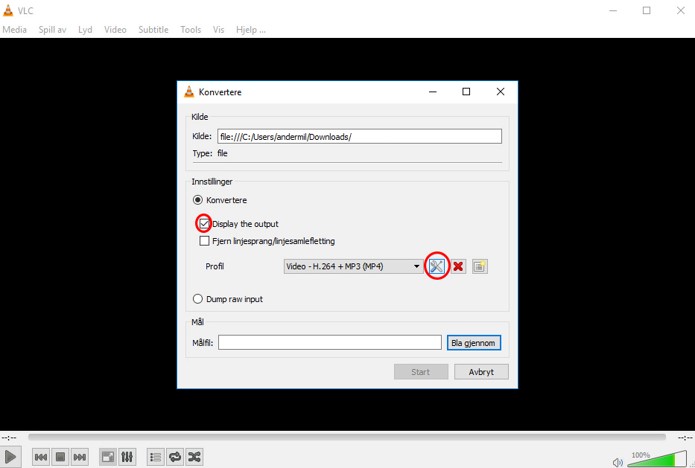Click the Kilde source path field
The image size is (695, 468).
coord(359,136)
